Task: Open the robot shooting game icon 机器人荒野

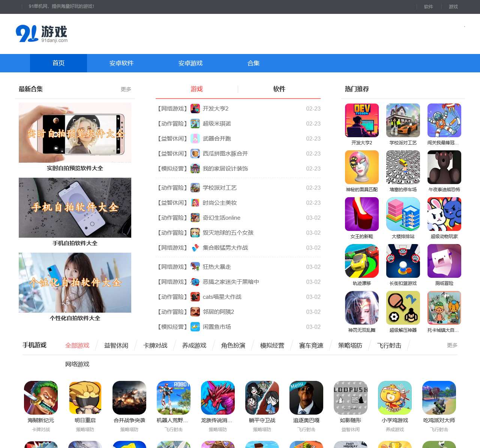Action: click(x=174, y=398)
